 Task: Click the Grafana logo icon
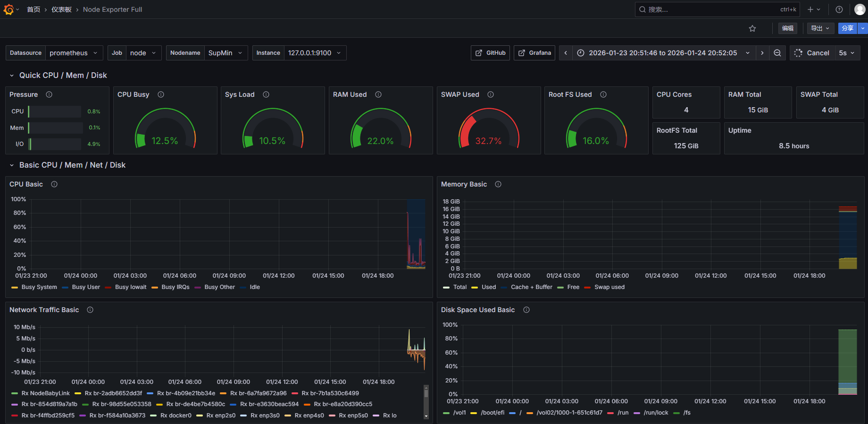point(8,9)
